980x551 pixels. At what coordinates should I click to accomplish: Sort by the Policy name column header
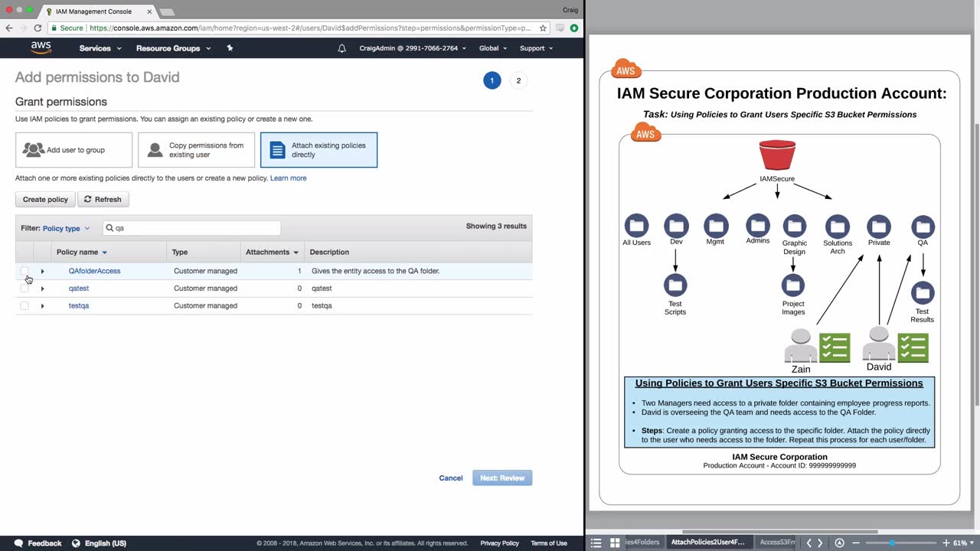pos(82,252)
